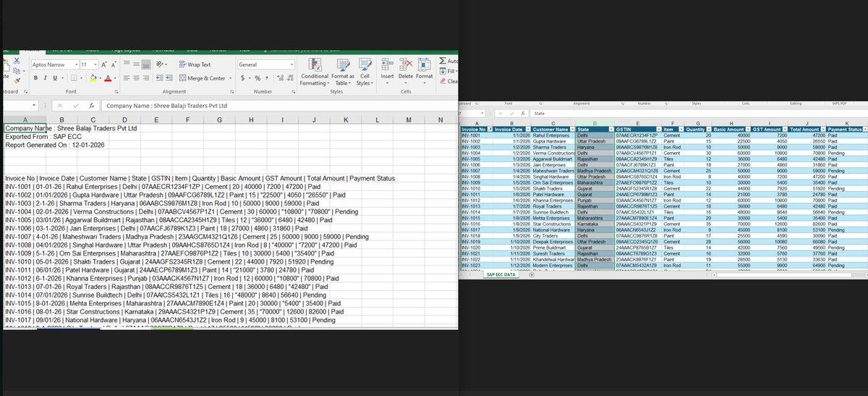Click the Insert Function fx icon

tap(92, 105)
